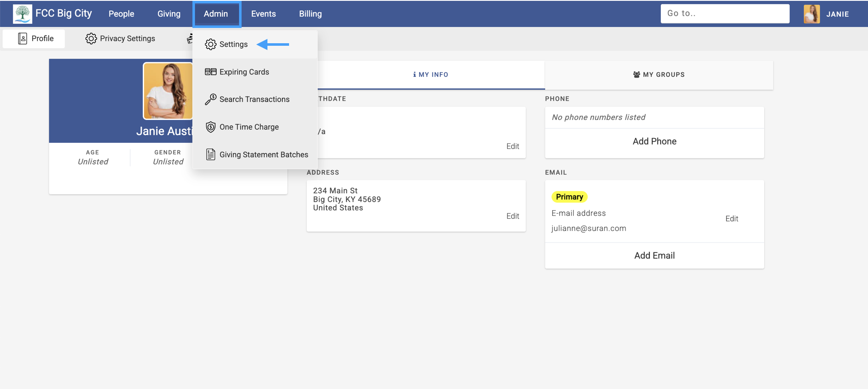The image size is (868, 389).
Task: Click the info icon on My Info tab
Action: coord(414,74)
